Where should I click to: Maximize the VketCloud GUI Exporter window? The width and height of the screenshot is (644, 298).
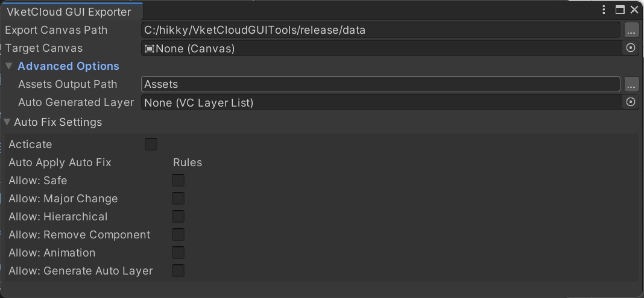tap(620, 10)
